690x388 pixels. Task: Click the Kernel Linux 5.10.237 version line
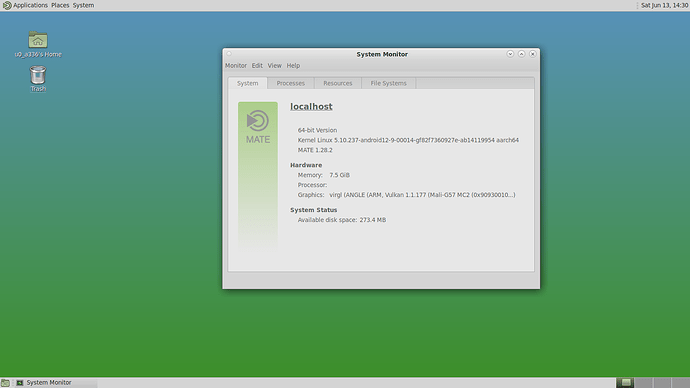point(408,140)
